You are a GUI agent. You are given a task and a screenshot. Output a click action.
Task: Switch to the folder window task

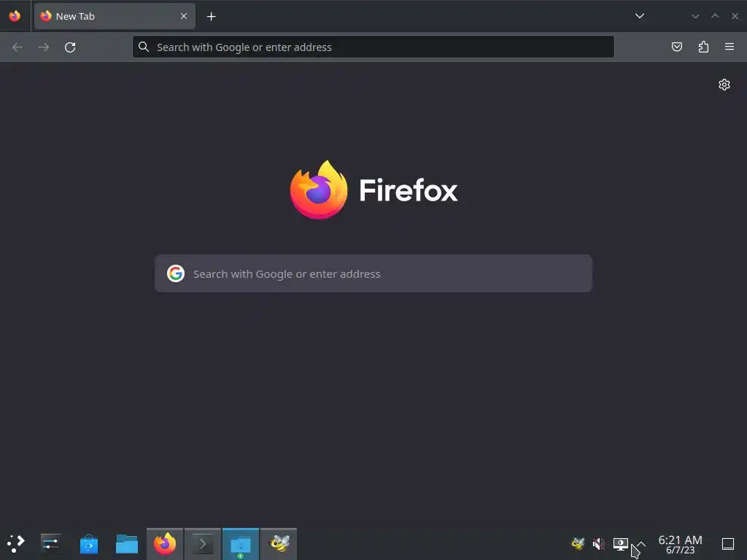241,544
